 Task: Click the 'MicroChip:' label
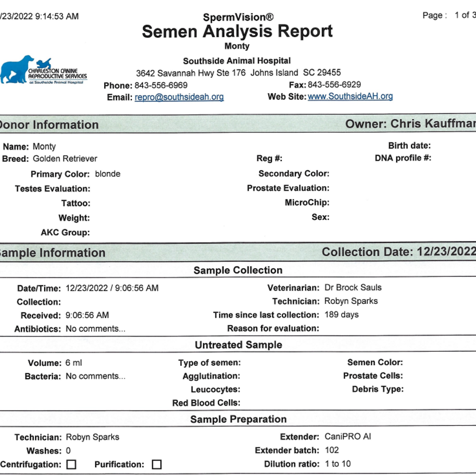click(x=307, y=202)
